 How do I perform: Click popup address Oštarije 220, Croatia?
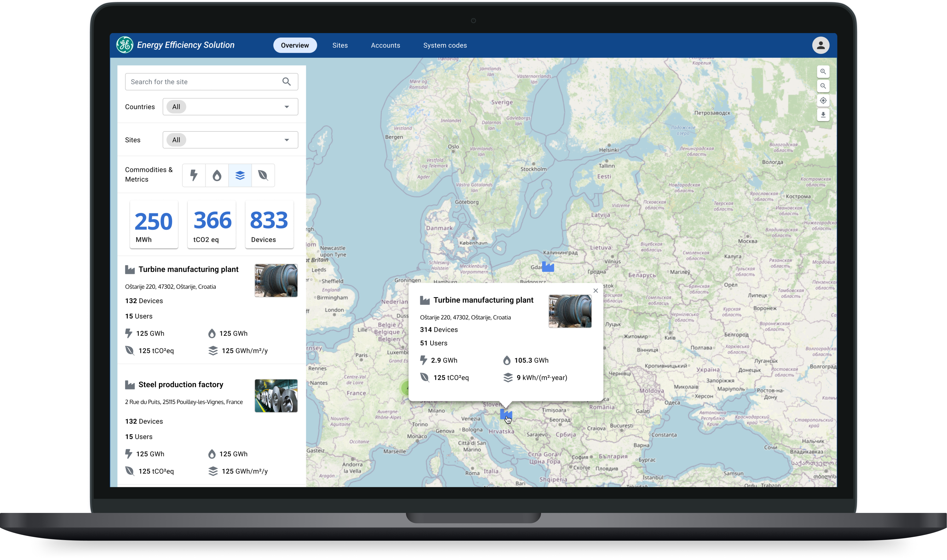pos(465,317)
